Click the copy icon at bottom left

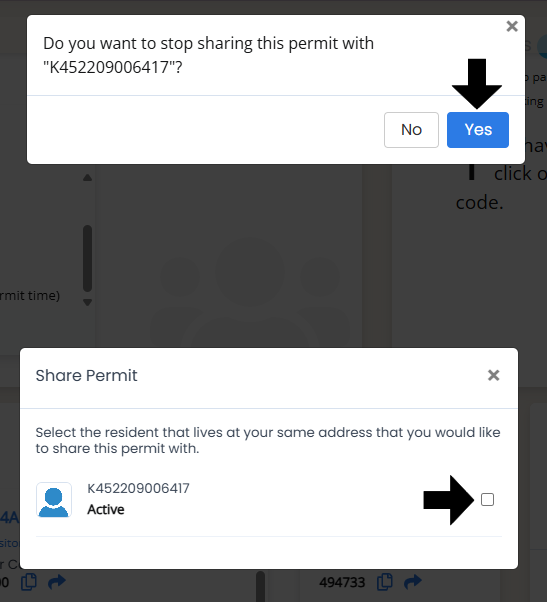[29, 582]
